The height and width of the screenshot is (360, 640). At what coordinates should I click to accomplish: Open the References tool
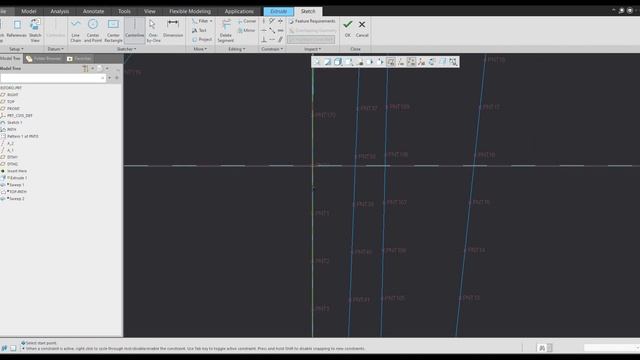17,29
